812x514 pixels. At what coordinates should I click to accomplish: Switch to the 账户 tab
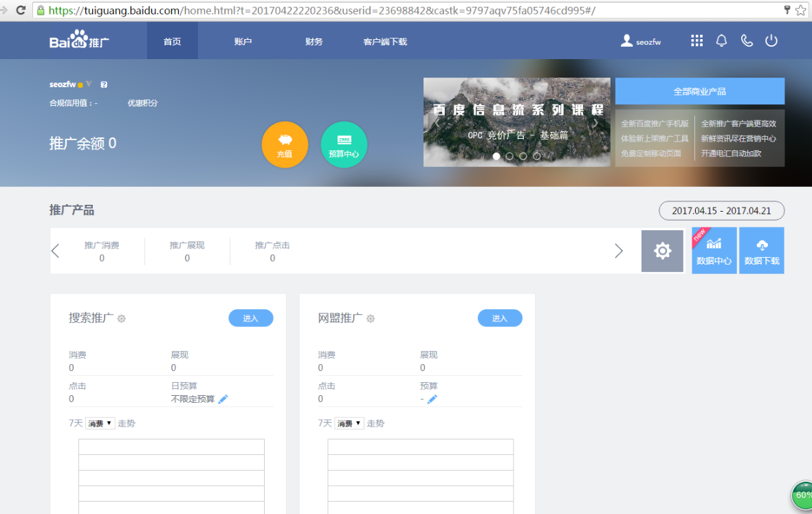click(243, 42)
